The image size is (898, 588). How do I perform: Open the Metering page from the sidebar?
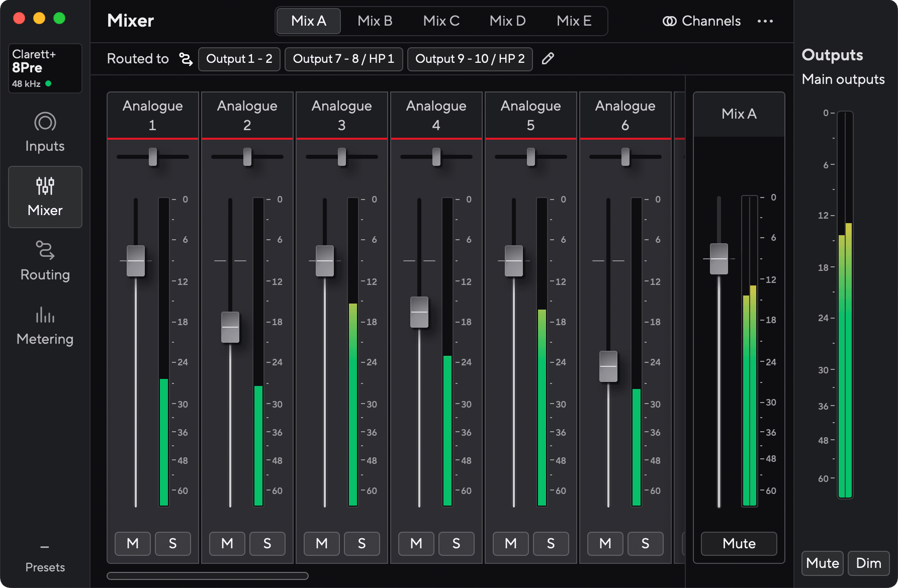[45, 326]
